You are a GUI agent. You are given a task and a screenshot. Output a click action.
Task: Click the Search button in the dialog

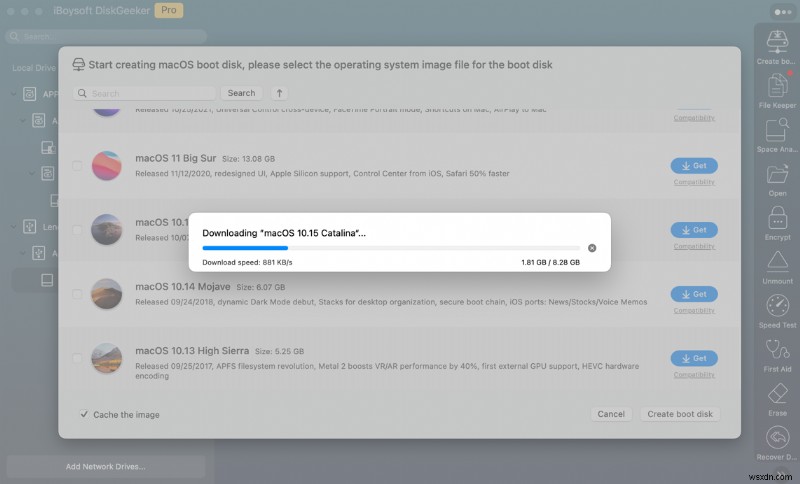241,93
